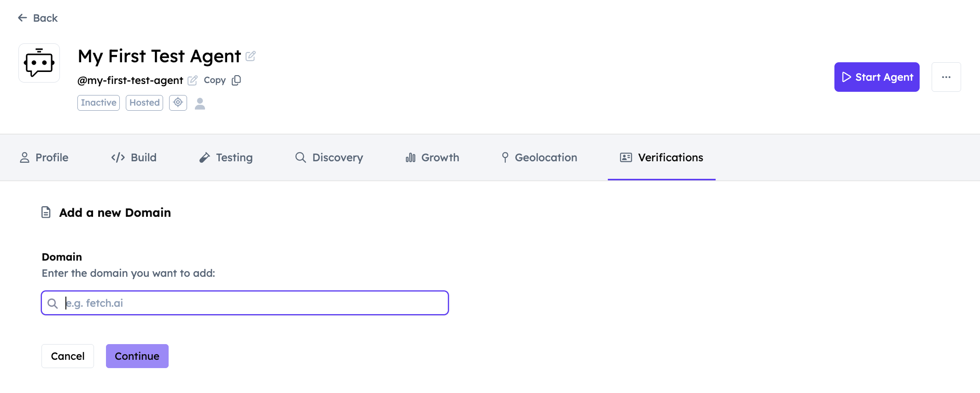Select the Verifications tab
980x393 pixels.
(662, 158)
